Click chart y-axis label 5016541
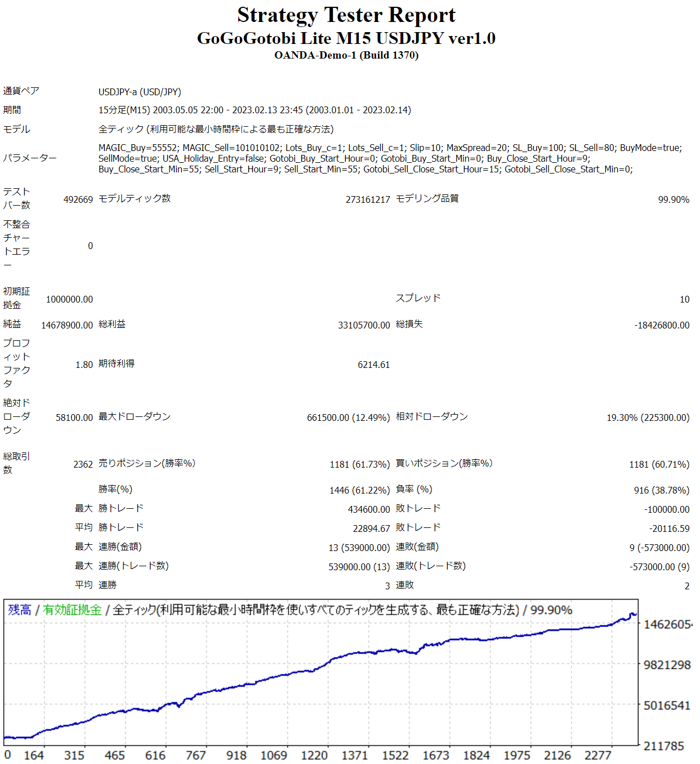Viewport: 700px width, 764px height. 667,705
